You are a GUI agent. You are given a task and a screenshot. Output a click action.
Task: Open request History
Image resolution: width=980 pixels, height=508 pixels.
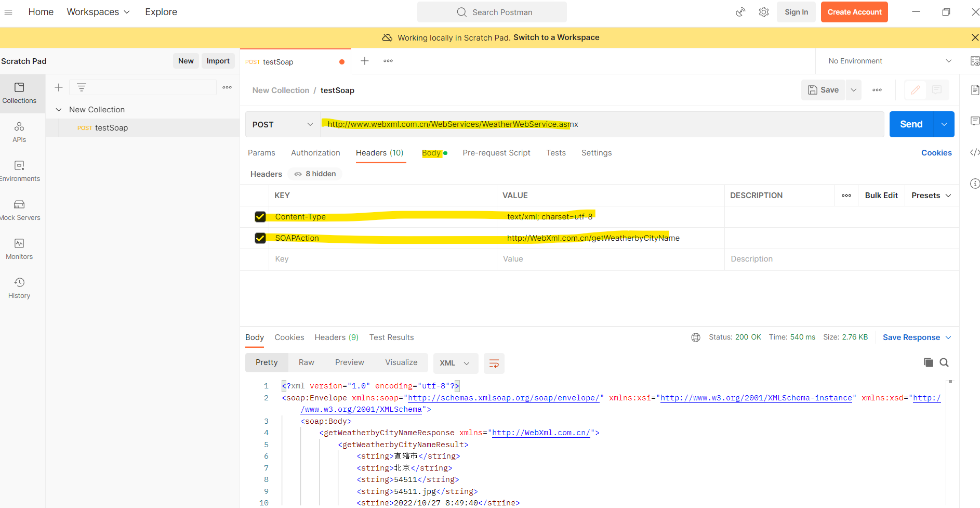(19, 288)
